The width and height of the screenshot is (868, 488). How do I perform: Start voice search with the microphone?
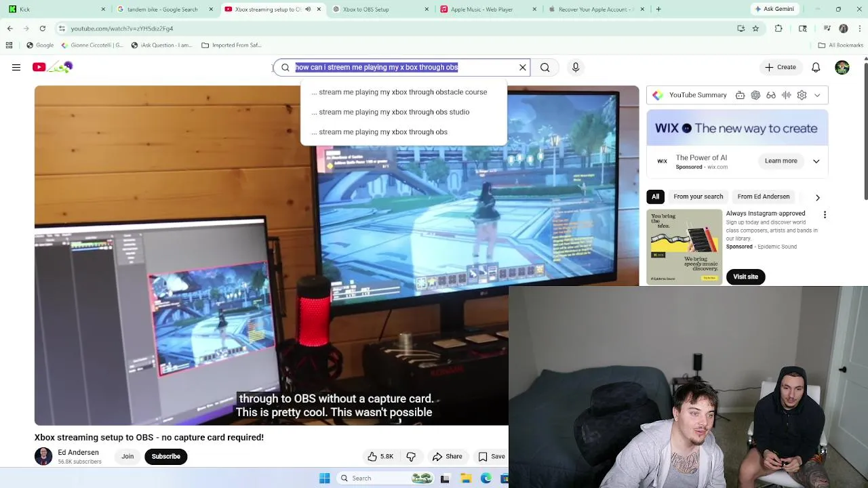pos(576,67)
